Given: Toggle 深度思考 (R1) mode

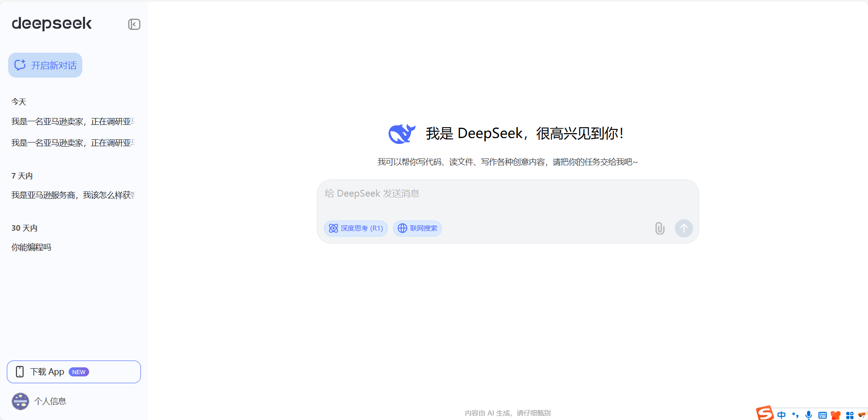Looking at the screenshot, I should tap(356, 228).
